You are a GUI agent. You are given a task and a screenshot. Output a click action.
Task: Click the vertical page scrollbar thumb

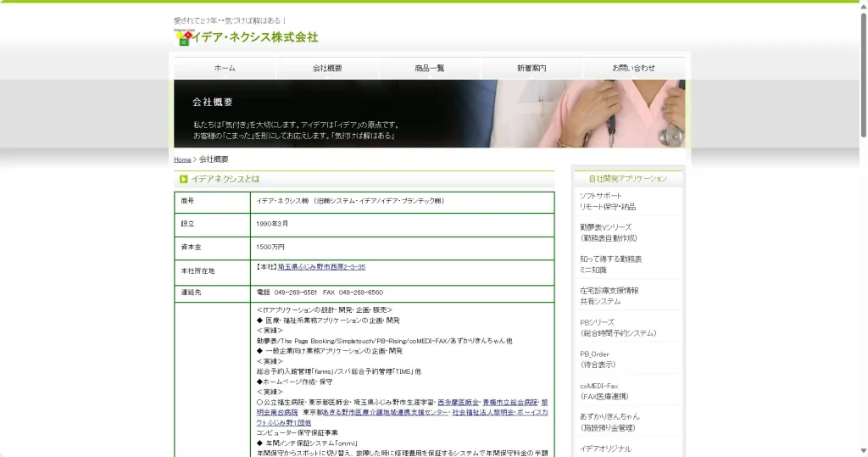click(863, 74)
